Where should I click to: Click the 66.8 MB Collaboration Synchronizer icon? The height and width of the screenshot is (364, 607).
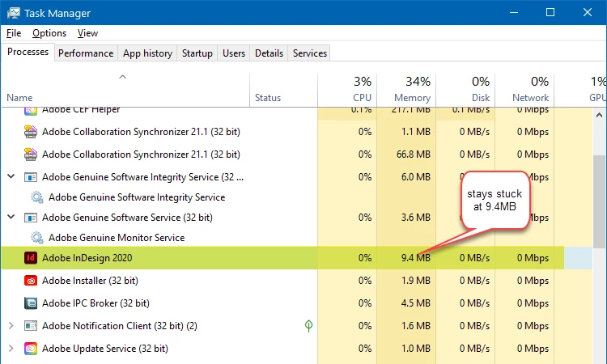point(31,154)
